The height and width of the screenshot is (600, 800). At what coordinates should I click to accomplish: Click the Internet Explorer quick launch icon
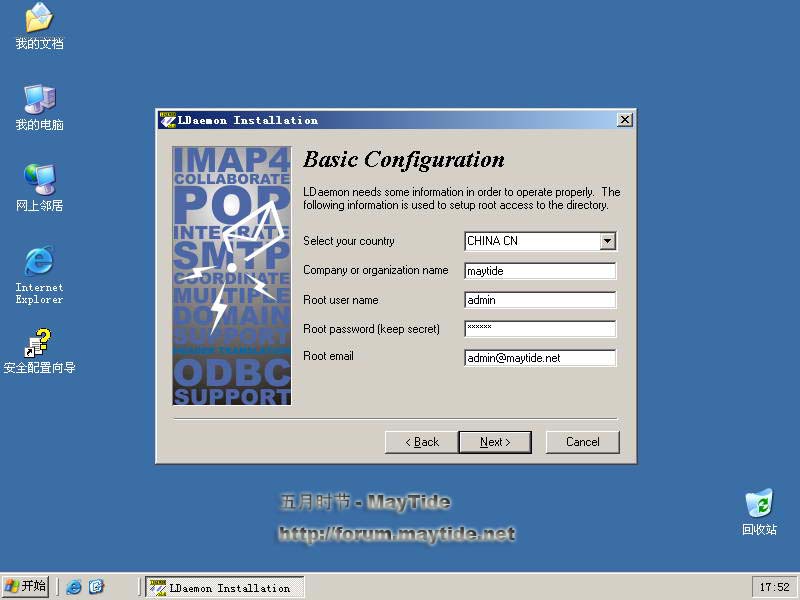tap(74, 587)
